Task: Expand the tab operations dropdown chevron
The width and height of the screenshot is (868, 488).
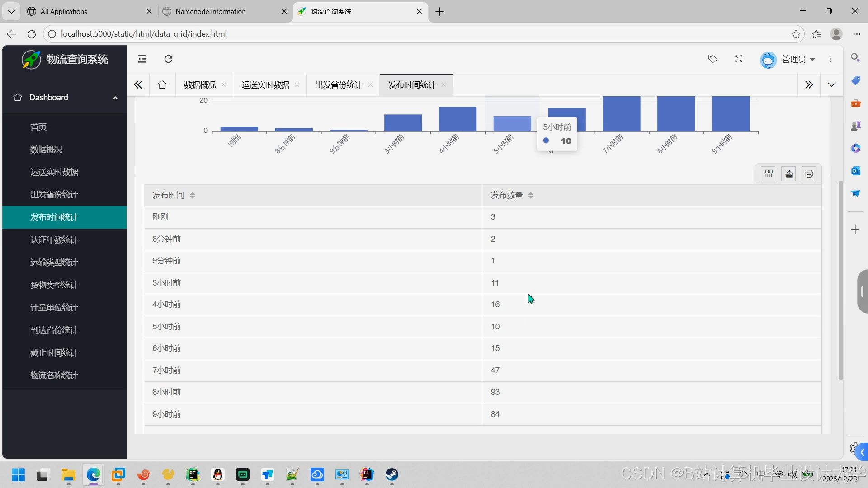Action: click(832, 85)
